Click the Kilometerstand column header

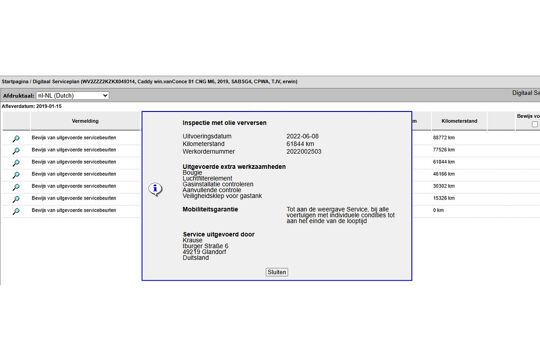click(459, 121)
